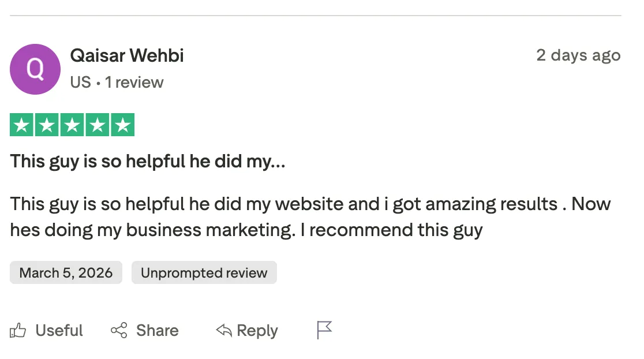
Task: Click the thumbs-up icon
Action: 18,331
